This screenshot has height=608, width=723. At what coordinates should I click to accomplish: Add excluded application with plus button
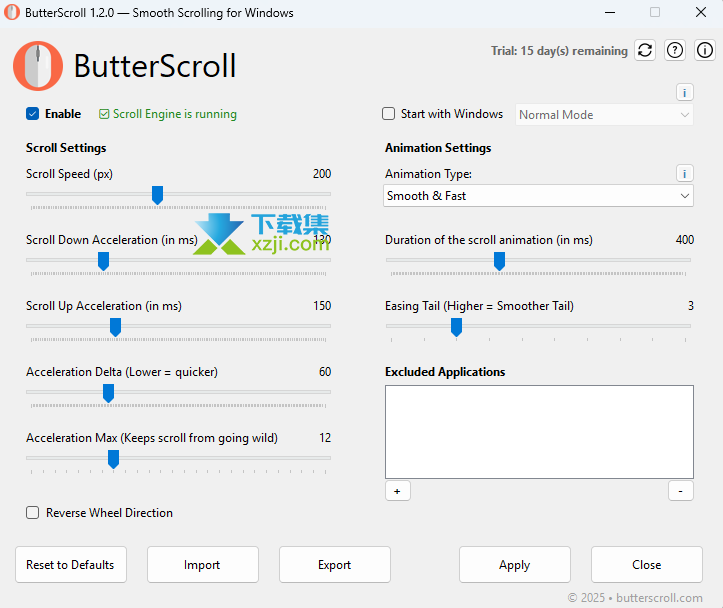click(x=397, y=491)
